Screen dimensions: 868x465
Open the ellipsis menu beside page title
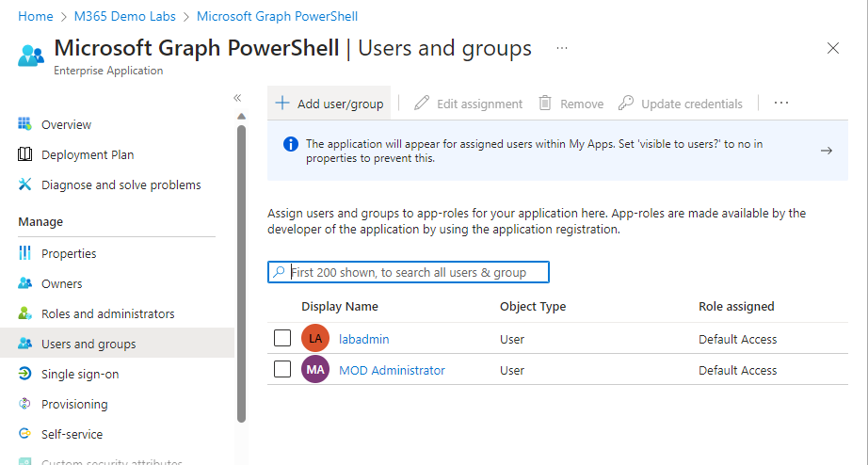(561, 48)
